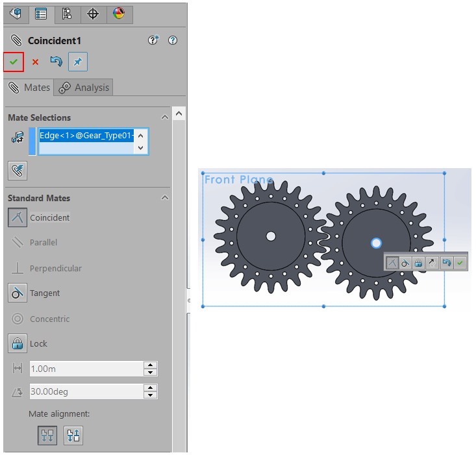Click the Coincident mate icon

(18, 217)
